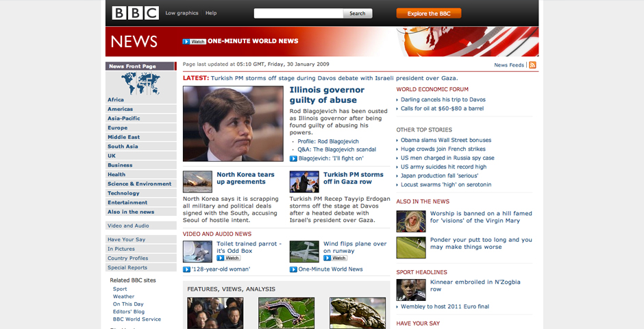The image size is (644, 329).
Task: Open Obama slams Wall Street bonuses story
Action: tap(446, 140)
